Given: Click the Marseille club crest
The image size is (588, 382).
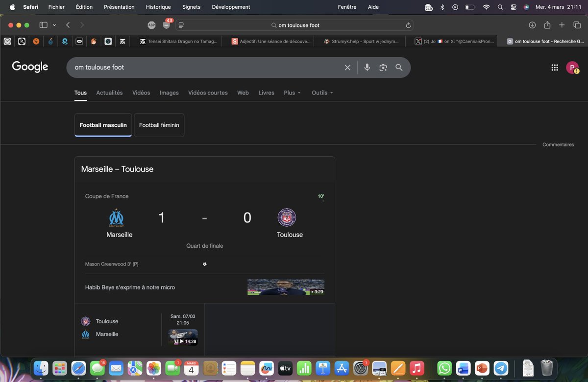Looking at the screenshot, I should (117, 217).
